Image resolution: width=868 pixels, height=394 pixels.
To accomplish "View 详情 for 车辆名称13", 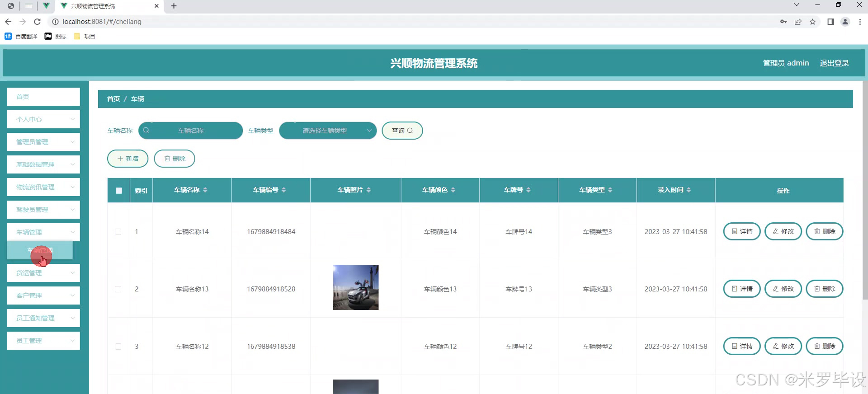I will (742, 289).
